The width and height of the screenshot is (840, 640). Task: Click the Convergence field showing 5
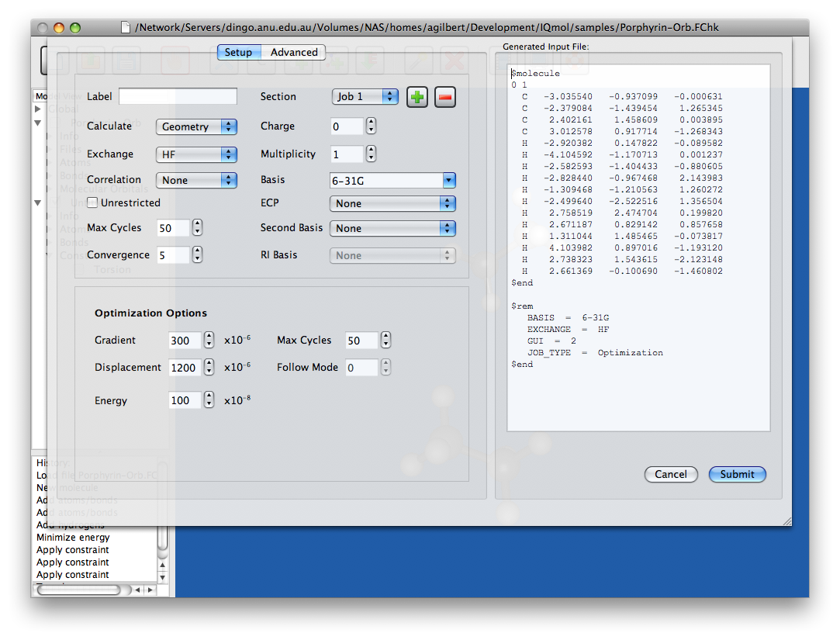point(174,255)
